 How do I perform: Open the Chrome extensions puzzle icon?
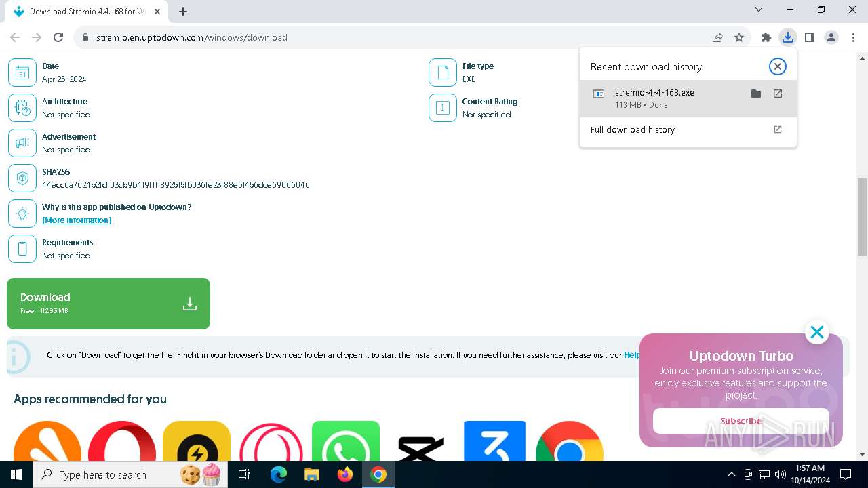766,37
